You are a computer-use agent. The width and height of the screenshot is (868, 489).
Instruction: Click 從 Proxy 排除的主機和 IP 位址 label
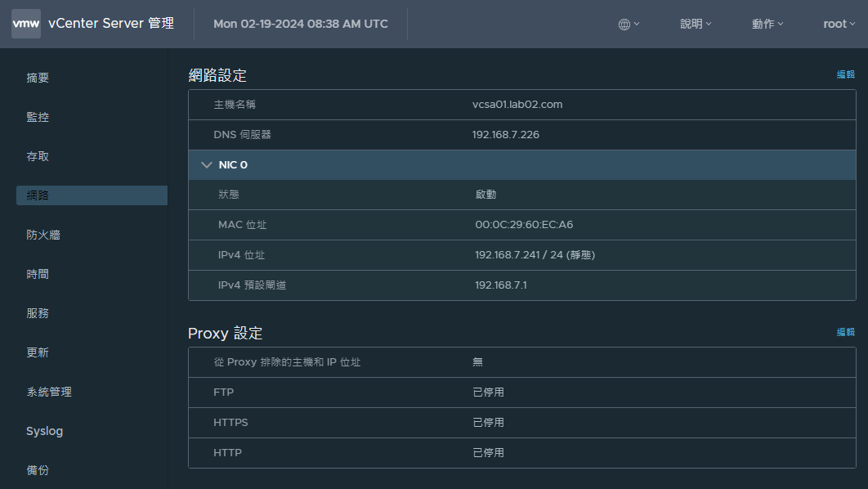coord(287,362)
